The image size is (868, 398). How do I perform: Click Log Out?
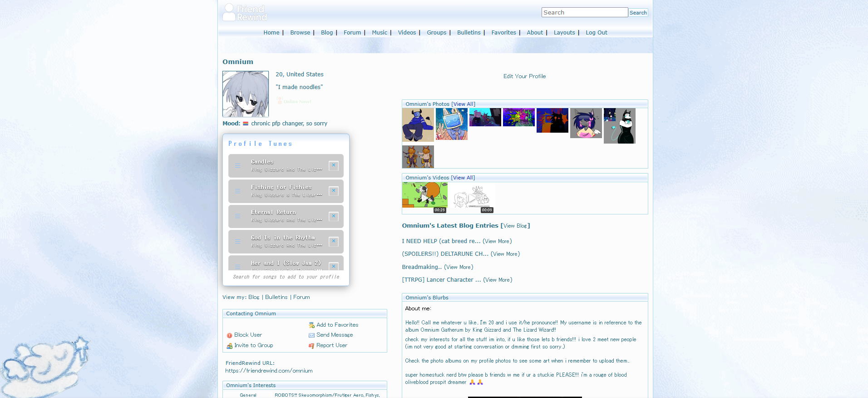point(596,33)
